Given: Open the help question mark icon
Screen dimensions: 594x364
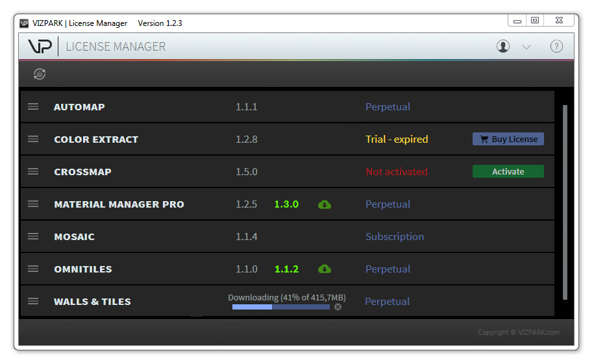Looking at the screenshot, I should (x=556, y=46).
